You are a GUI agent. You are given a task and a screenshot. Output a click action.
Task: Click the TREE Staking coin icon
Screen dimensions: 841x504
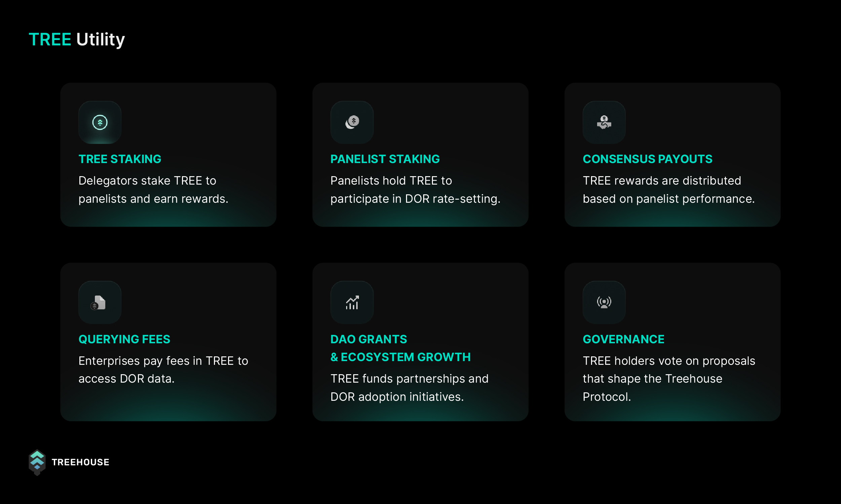[x=100, y=122]
